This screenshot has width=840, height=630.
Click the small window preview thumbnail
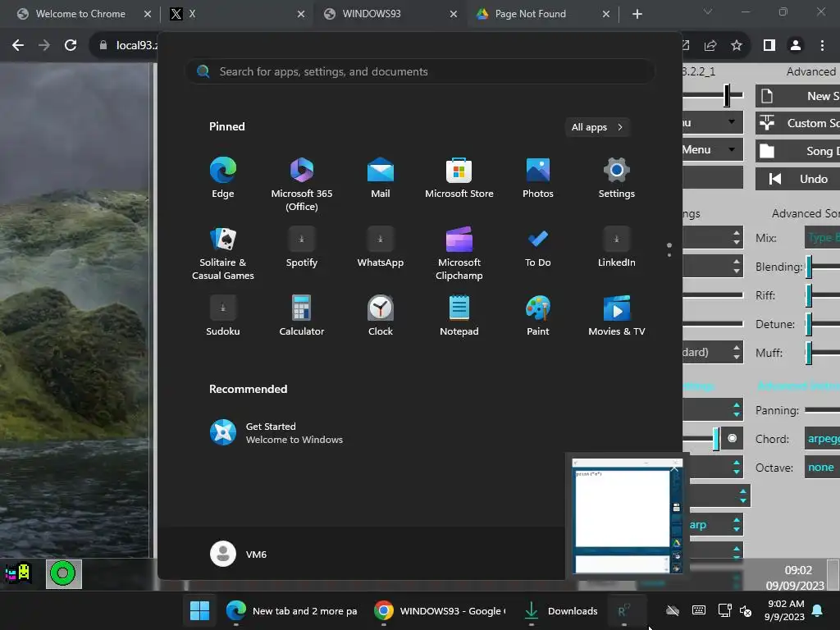pyautogui.click(x=628, y=515)
